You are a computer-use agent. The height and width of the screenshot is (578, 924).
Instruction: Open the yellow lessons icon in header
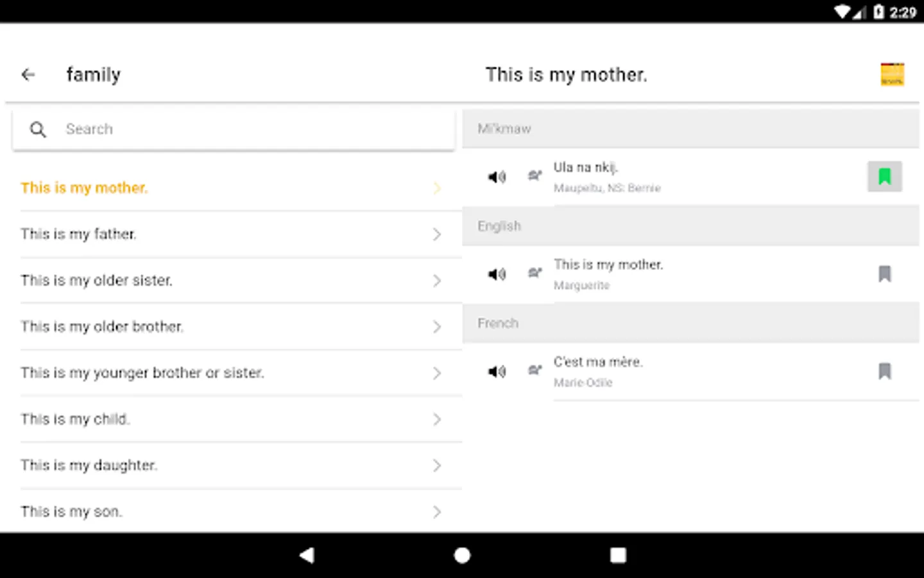[x=892, y=74]
